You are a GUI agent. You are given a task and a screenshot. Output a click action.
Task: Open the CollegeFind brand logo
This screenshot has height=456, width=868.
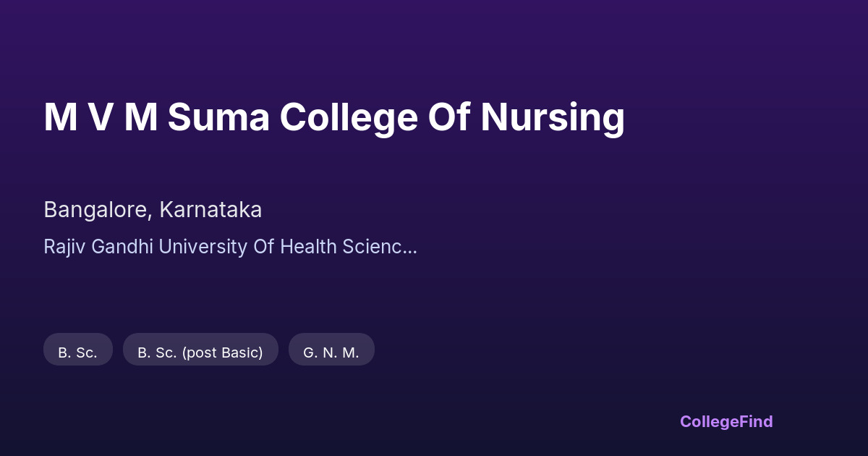(726, 421)
